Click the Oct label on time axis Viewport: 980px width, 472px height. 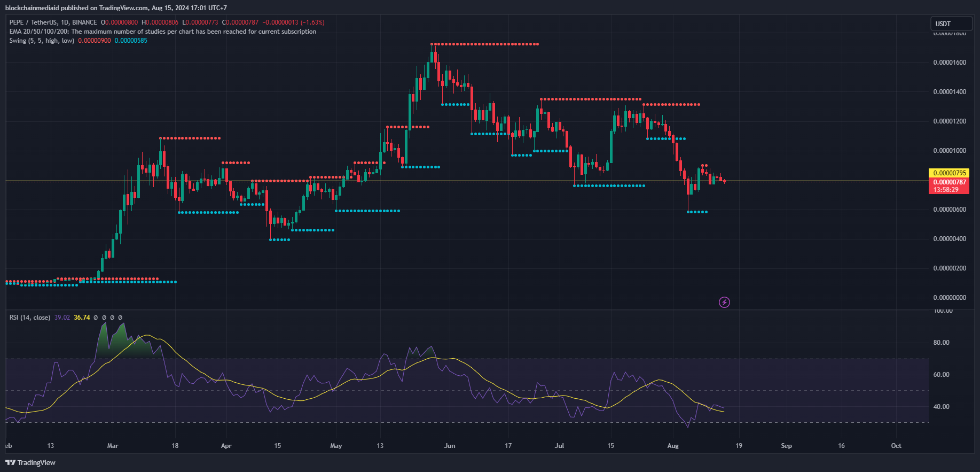(896, 446)
